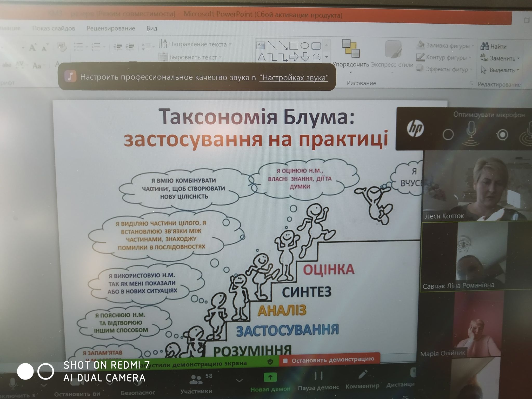532x399 pixels.
Task: Open the "Настройках звука" link
Action: coord(294,77)
